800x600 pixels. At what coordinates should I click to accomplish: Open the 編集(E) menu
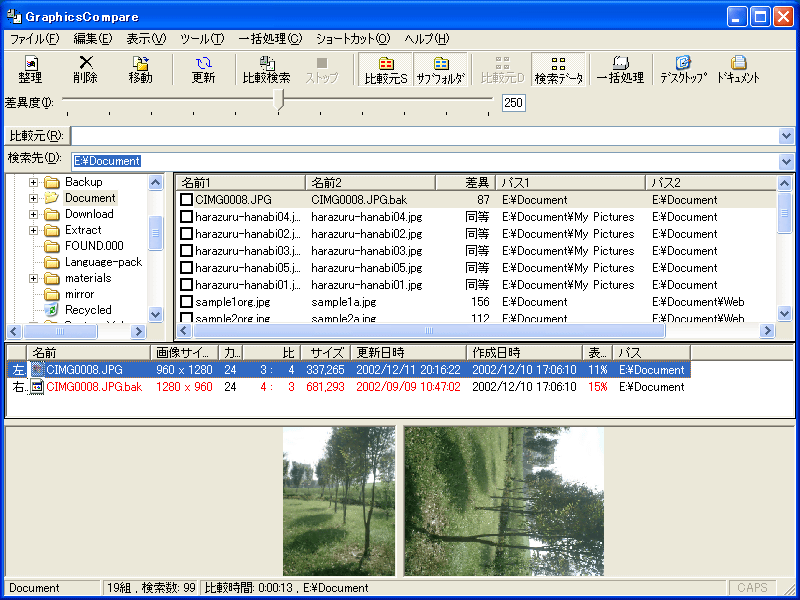coord(93,39)
